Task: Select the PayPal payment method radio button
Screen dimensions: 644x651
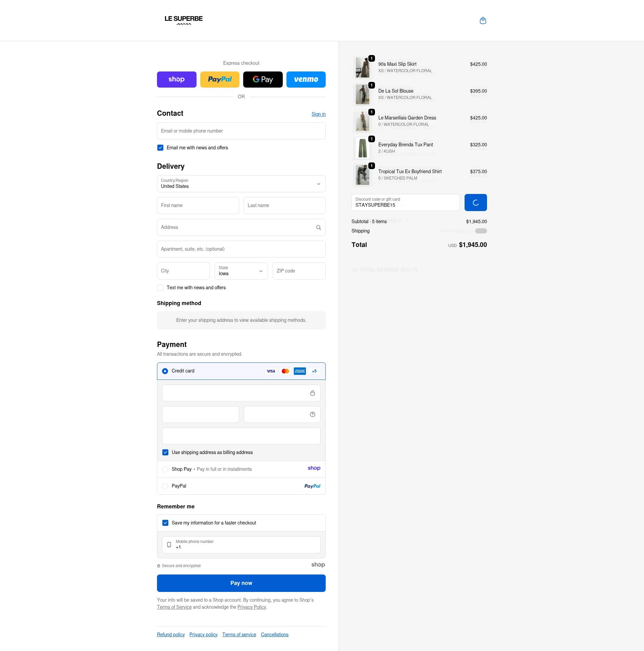Action: tap(165, 486)
